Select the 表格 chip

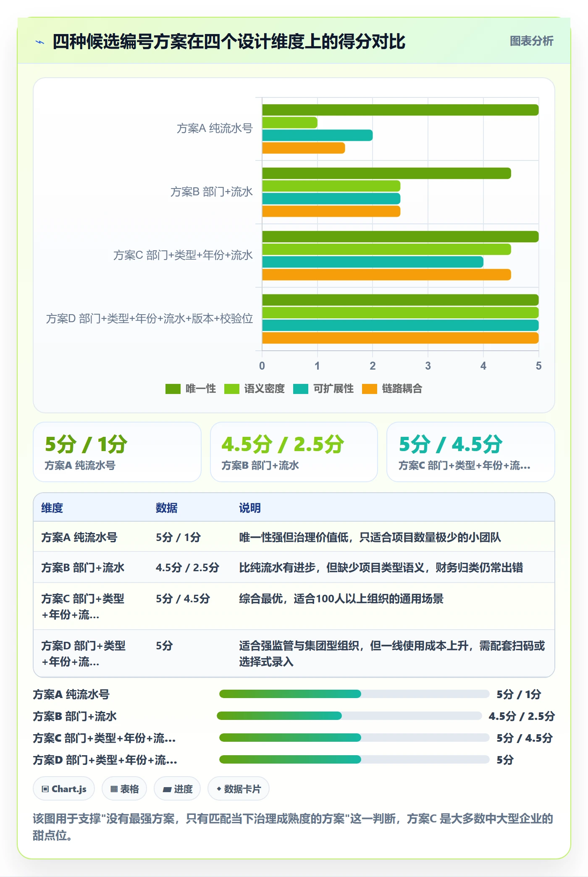coord(124,789)
